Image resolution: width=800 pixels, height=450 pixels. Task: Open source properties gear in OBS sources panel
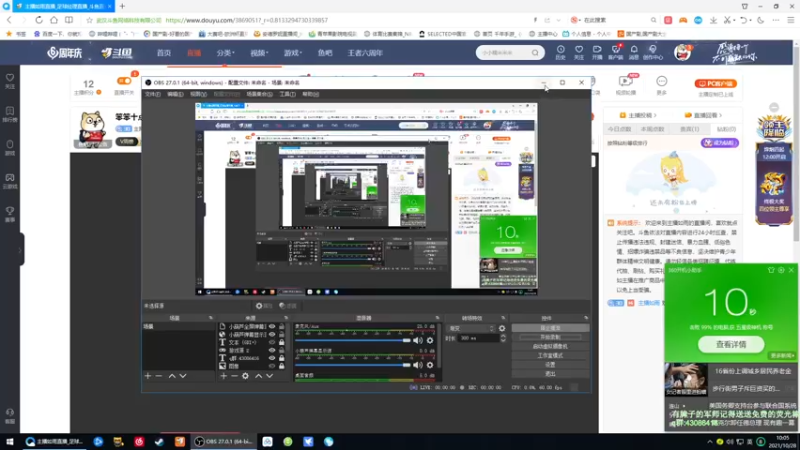click(245, 376)
